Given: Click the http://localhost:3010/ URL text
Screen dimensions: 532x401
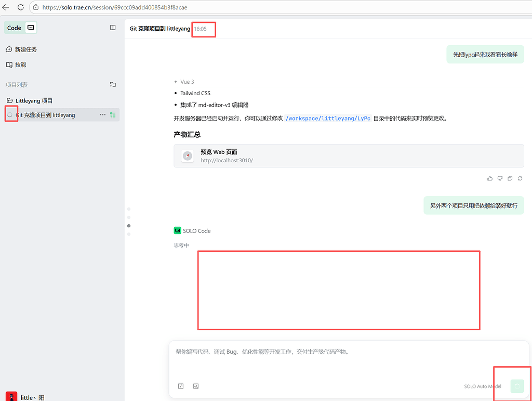Looking at the screenshot, I should pyautogui.click(x=227, y=160).
